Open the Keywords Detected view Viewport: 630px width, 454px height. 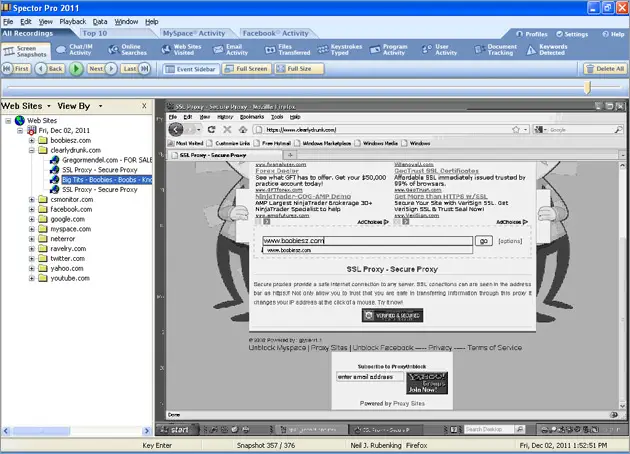pos(547,50)
